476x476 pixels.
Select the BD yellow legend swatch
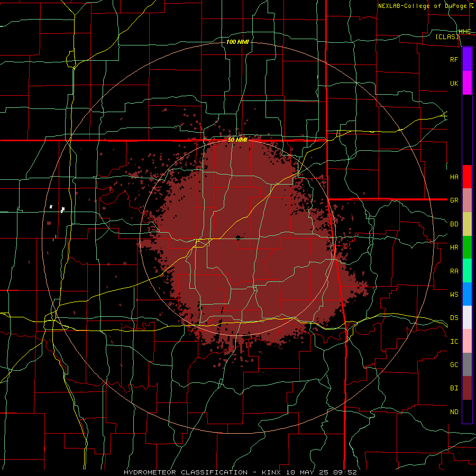click(467, 224)
